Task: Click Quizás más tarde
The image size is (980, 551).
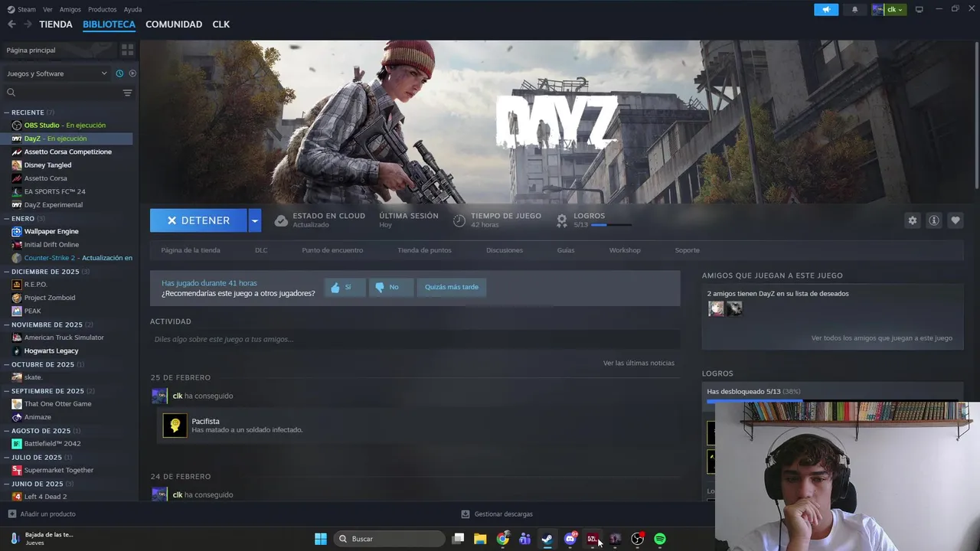Action: click(452, 287)
